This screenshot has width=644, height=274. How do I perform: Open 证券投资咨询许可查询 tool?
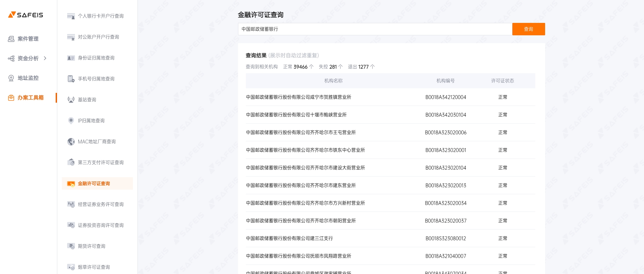pos(101,225)
